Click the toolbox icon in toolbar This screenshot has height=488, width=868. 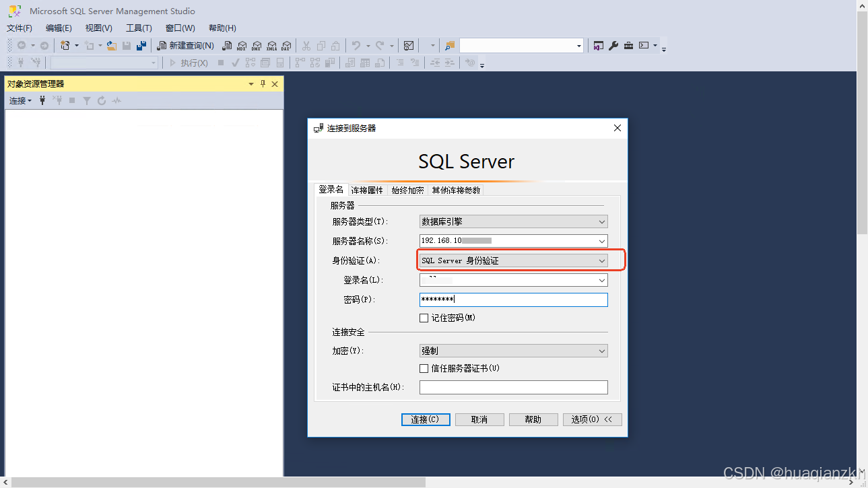[628, 46]
